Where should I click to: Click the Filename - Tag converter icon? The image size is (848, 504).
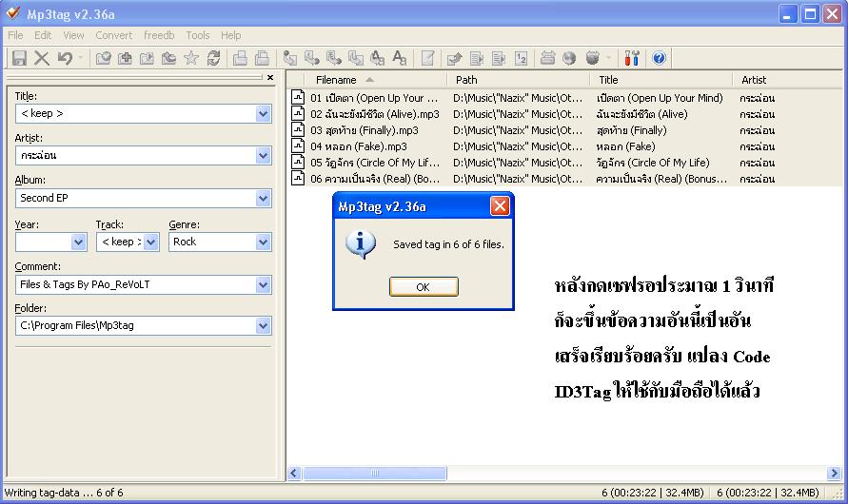[x=312, y=58]
